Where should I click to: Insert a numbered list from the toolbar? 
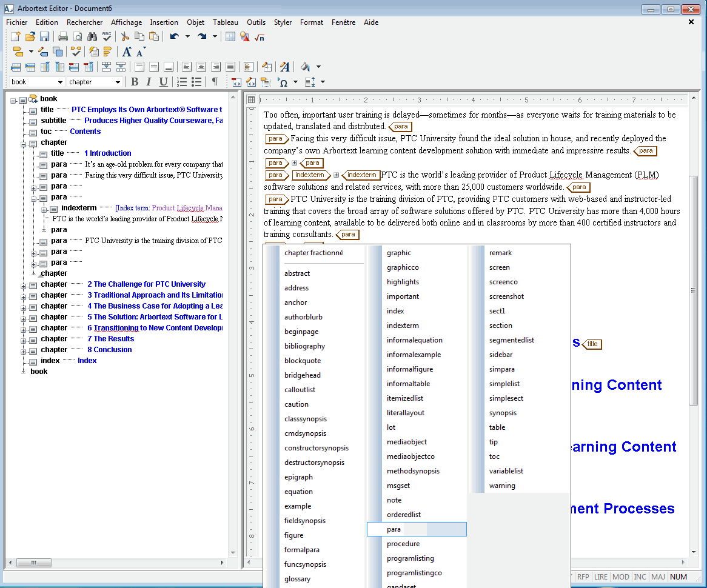pyautogui.click(x=182, y=82)
